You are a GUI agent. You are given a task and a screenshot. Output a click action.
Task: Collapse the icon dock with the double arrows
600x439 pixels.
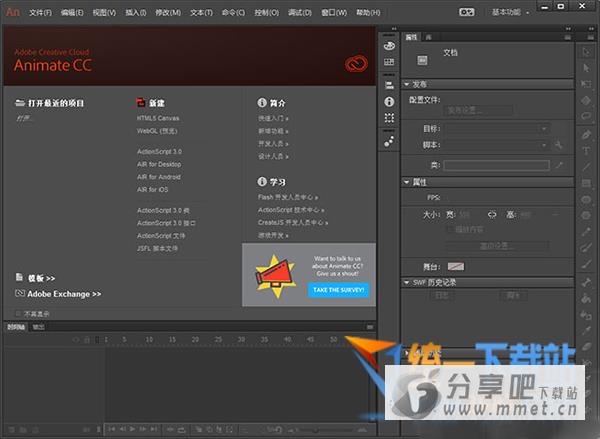(x=394, y=29)
